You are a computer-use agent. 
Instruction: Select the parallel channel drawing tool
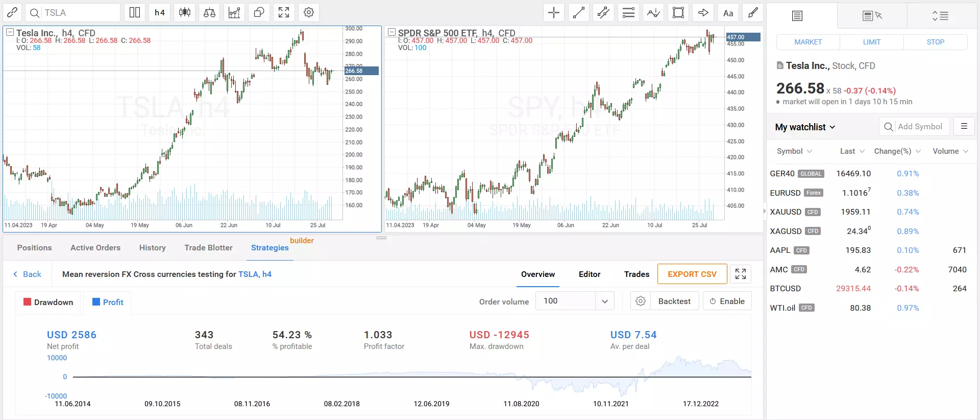tap(603, 13)
